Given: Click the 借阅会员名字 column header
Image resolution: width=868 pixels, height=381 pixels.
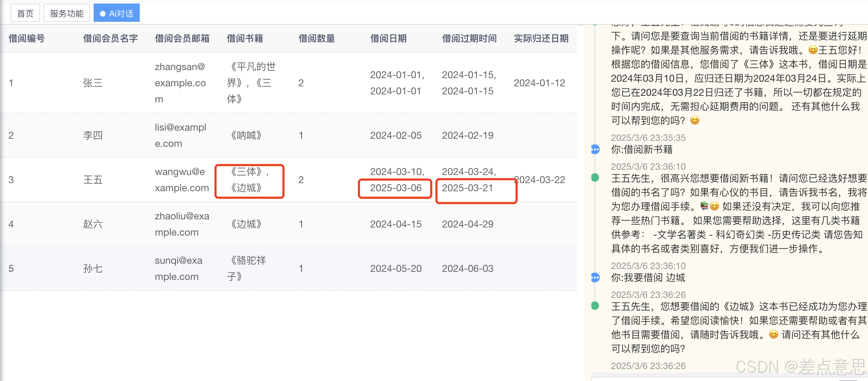Looking at the screenshot, I should (x=110, y=38).
